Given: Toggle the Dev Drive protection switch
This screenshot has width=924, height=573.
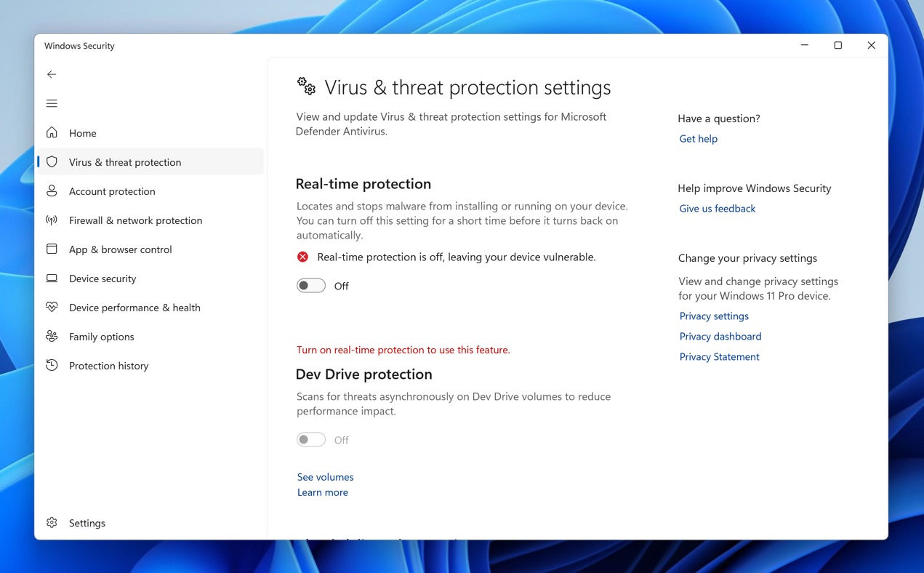Looking at the screenshot, I should pyautogui.click(x=310, y=440).
